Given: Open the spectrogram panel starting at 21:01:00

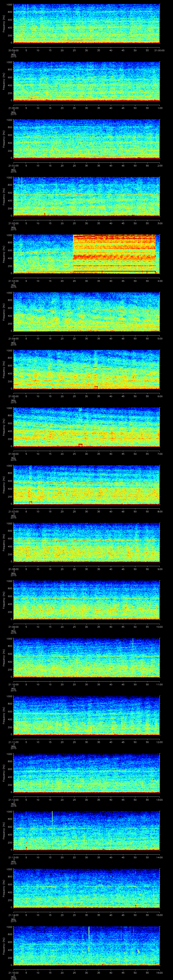Looking at the screenshot, I should [86, 139].
